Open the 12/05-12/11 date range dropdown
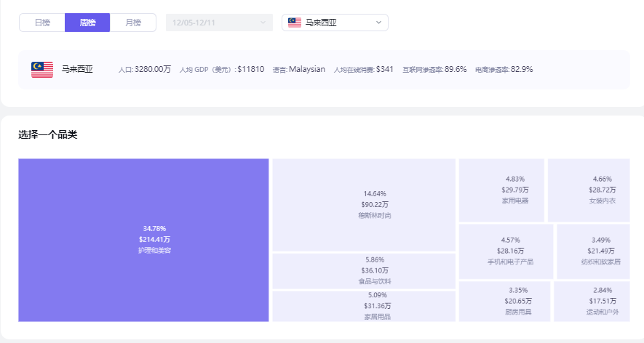 (219, 23)
